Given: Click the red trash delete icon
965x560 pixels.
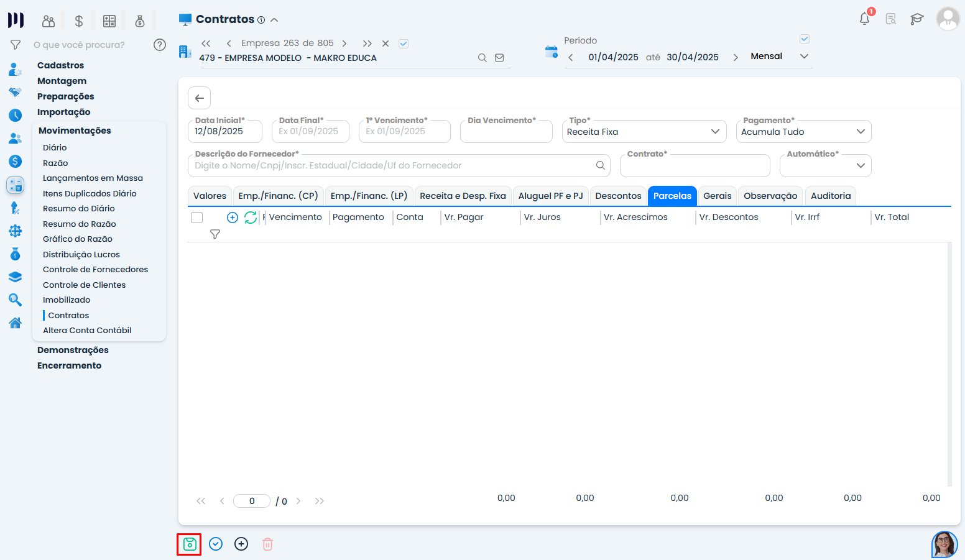Looking at the screenshot, I should point(267,544).
